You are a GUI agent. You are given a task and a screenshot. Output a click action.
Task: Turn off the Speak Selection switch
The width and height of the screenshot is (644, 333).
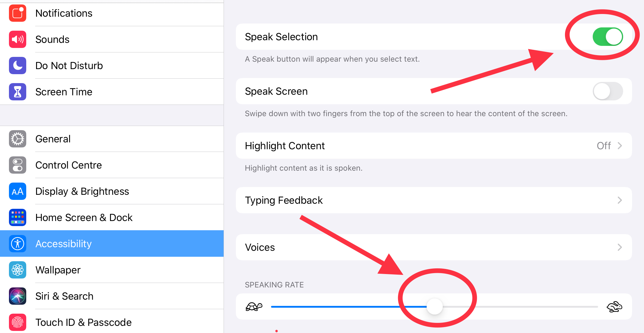[x=608, y=37]
